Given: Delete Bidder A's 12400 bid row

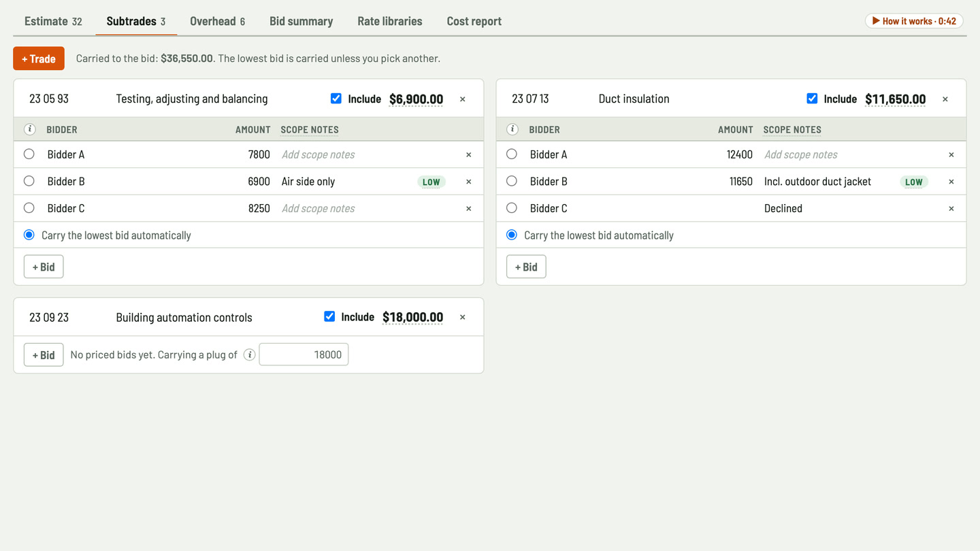Looking at the screenshot, I should point(951,154).
